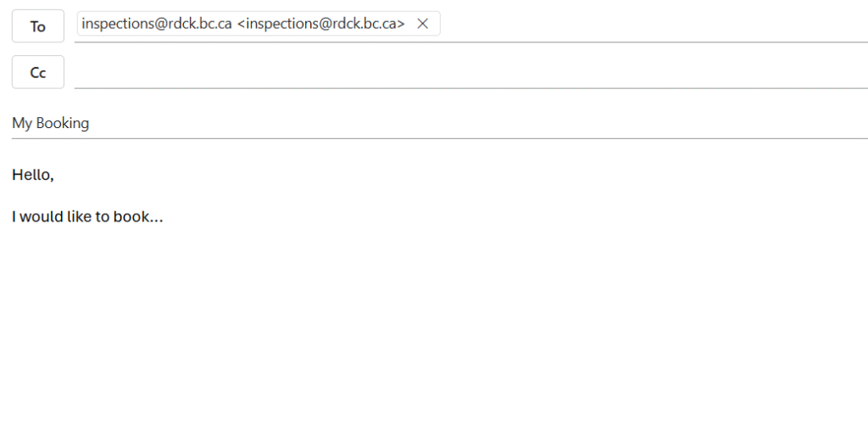The width and height of the screenshot is (868, 442).
Task: Place cursor after the ellipsis in the message
Action: tap(164, 216)
